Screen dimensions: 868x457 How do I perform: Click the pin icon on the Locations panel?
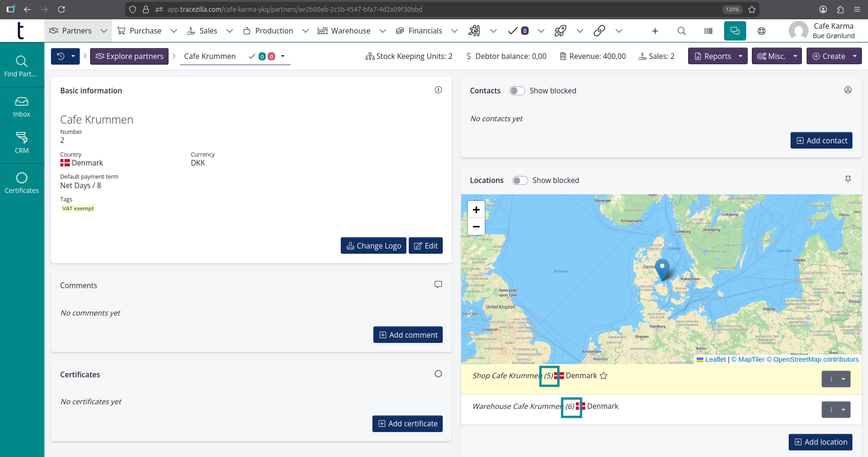[848, 179]
